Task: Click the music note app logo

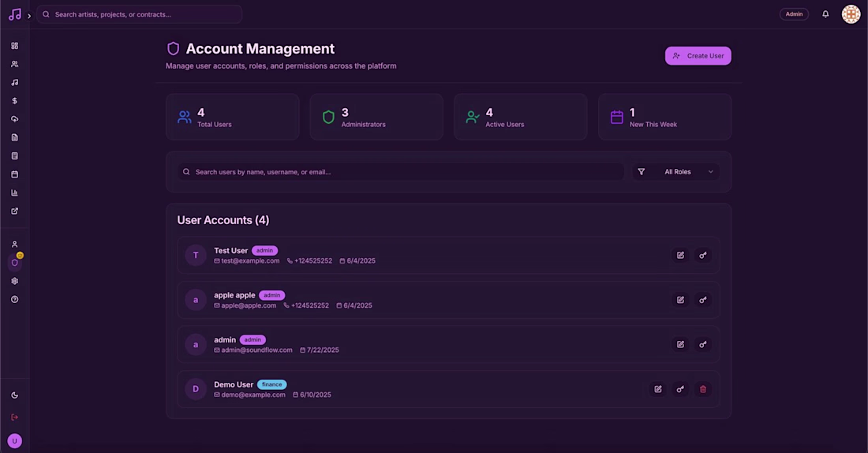Action: (15, 14)
